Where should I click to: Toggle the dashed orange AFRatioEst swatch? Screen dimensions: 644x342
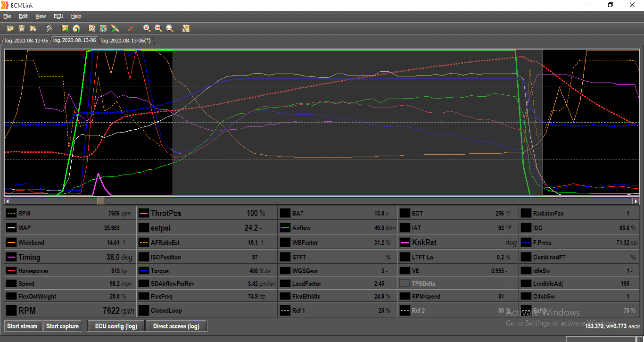click(143, 242)
